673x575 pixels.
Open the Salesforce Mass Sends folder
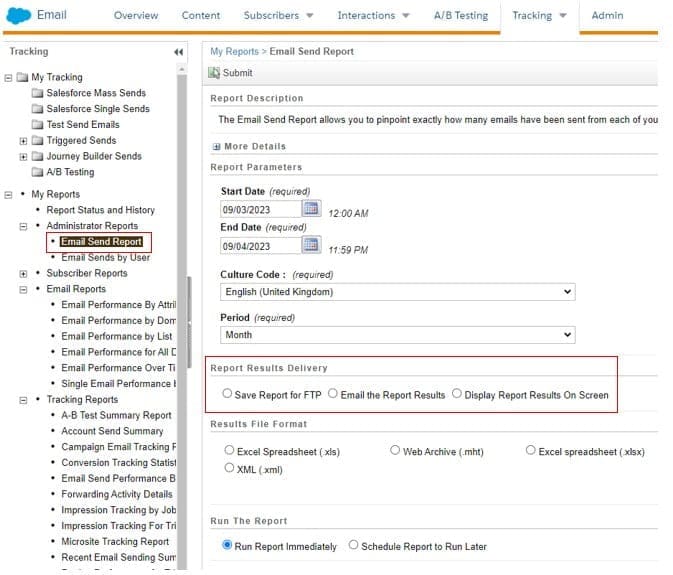[x=97, y=93]
